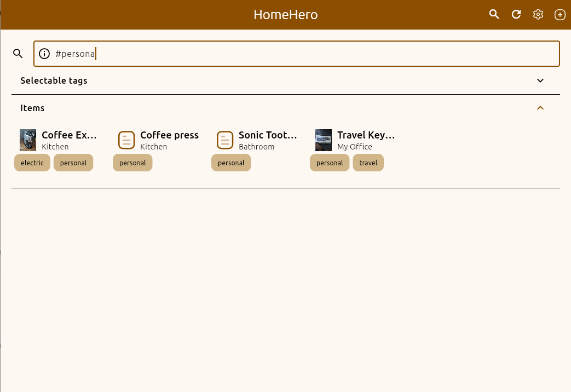
Task: Click the HomeHero title in the header
Action: [285, 14]
